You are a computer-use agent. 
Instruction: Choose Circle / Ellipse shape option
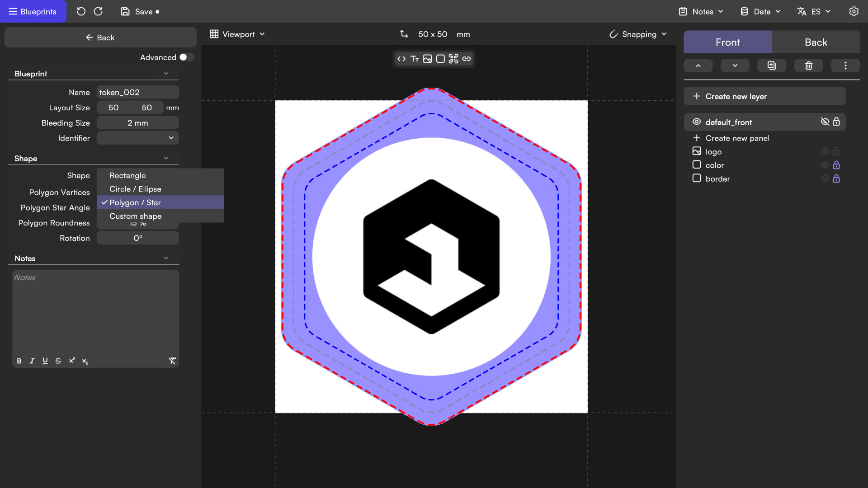tap(135, 189)
